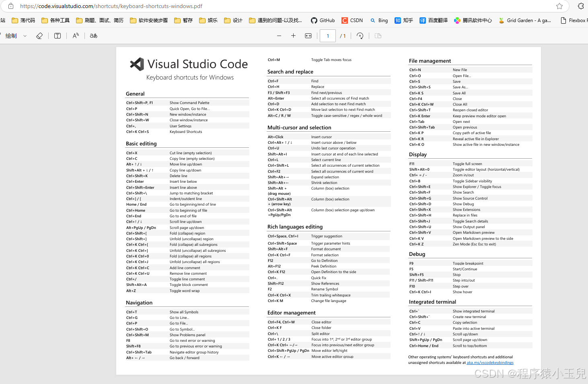Follow the aka.ms/vscodekeybindings link

(x=490, y=363)
